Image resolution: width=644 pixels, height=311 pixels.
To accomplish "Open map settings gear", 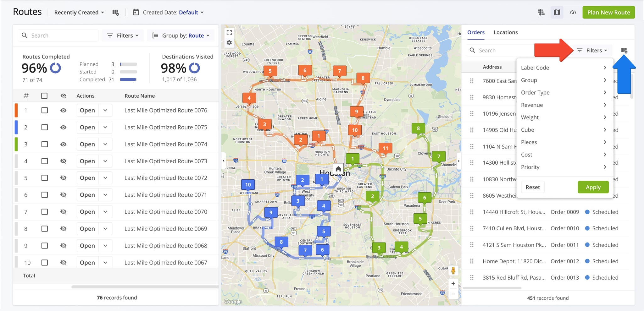I will 229,43.
